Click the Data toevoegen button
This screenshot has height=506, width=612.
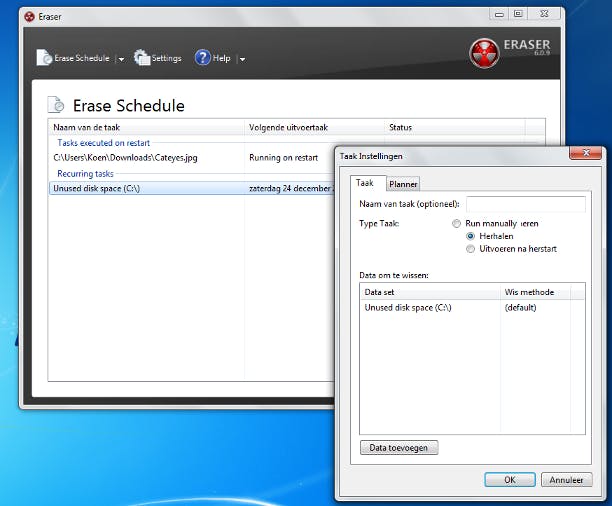[x=399, y=447]
